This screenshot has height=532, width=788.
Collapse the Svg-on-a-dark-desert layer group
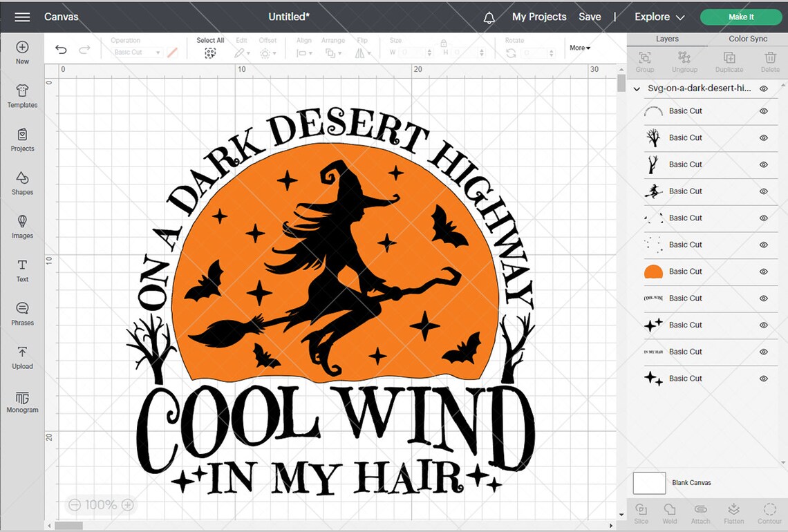(636, 88)
